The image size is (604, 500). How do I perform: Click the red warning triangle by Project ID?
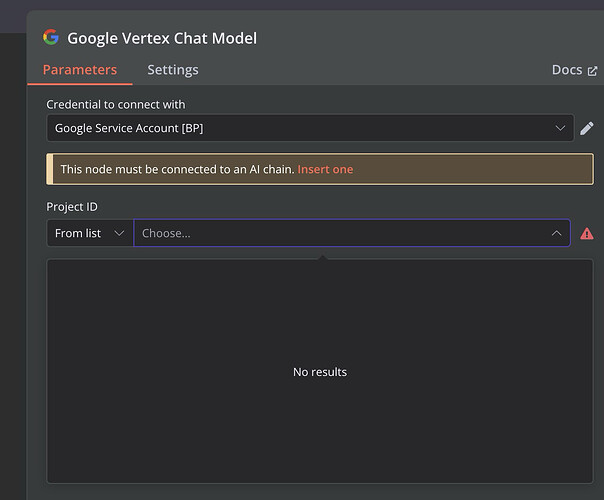(x=587, y=233)
